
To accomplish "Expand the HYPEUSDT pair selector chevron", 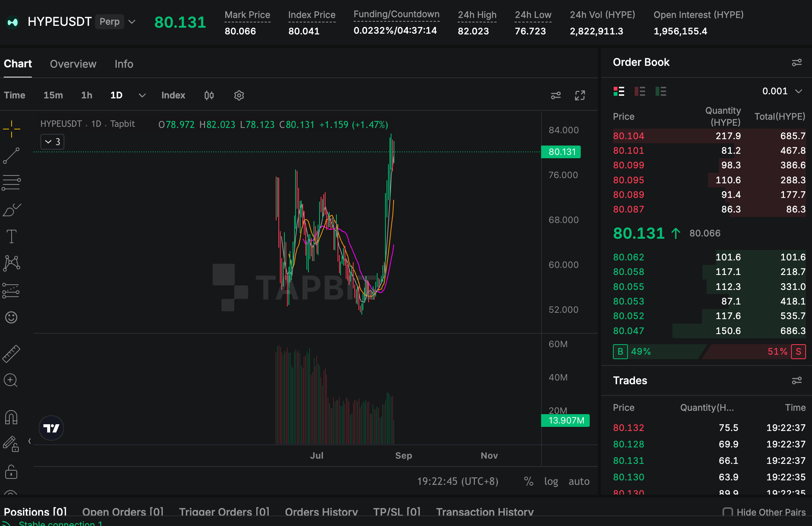I will click(x=132, y=22).
